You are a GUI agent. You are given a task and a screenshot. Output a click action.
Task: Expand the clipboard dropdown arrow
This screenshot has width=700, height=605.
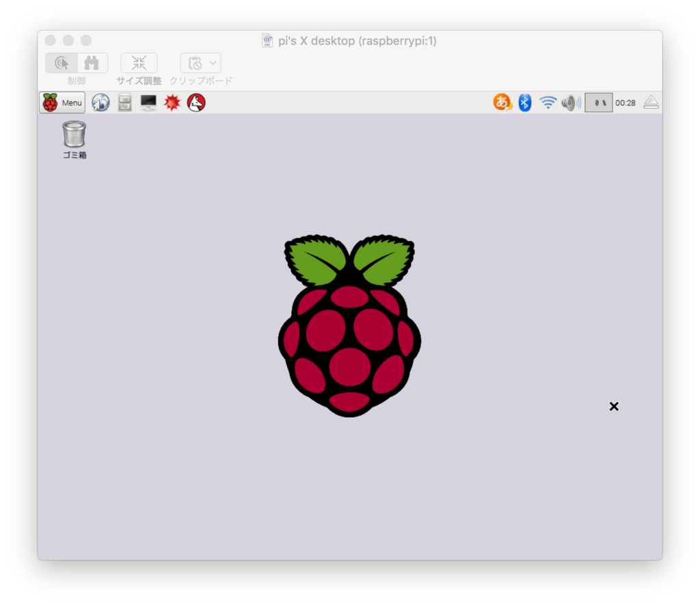[213, 63]
